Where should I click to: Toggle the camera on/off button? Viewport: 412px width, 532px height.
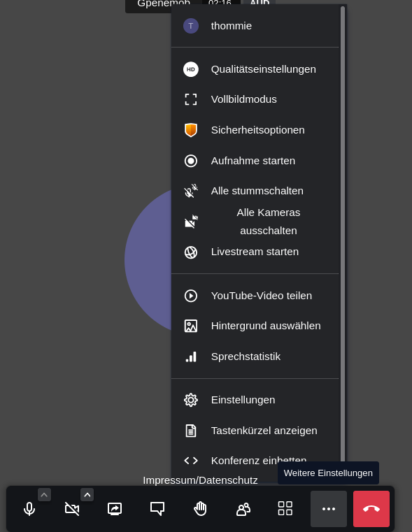(72, 509)
